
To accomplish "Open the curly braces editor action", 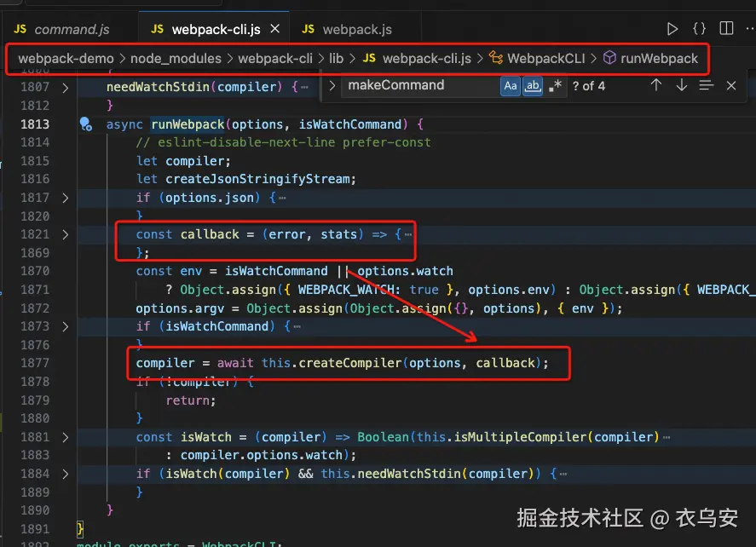I will 699,28.
